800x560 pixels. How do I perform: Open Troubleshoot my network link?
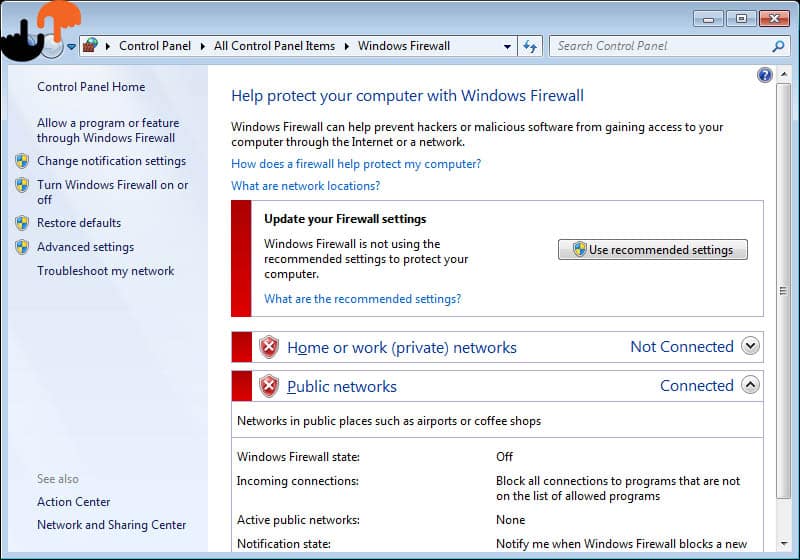[106, 271]
